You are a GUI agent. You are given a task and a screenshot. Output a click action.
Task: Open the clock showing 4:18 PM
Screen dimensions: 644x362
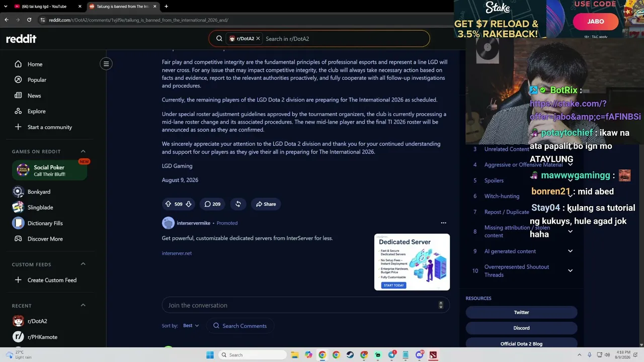[622, 355]
